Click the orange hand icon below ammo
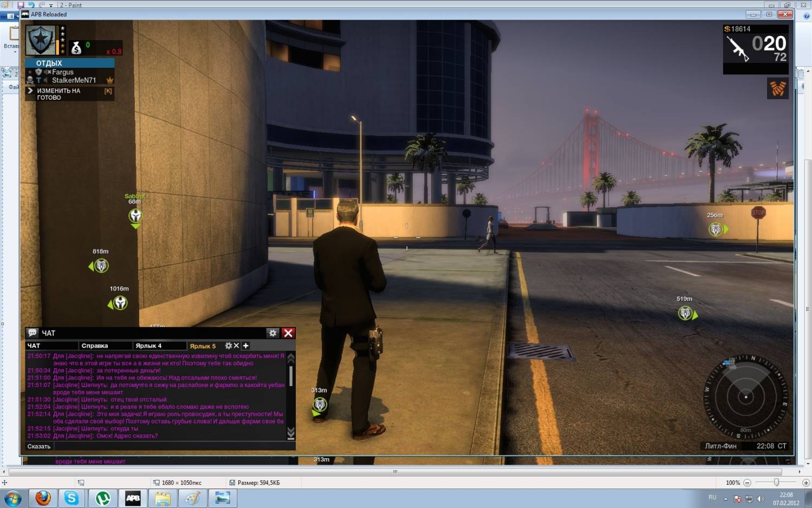 click(778, 88)
